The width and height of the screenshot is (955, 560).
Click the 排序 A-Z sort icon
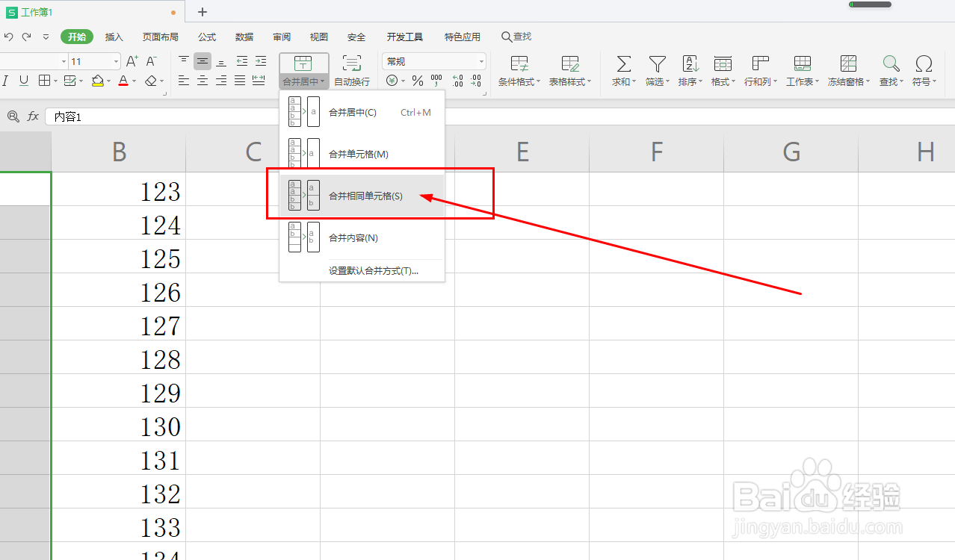pyautogui.click(x=690, y=63)
